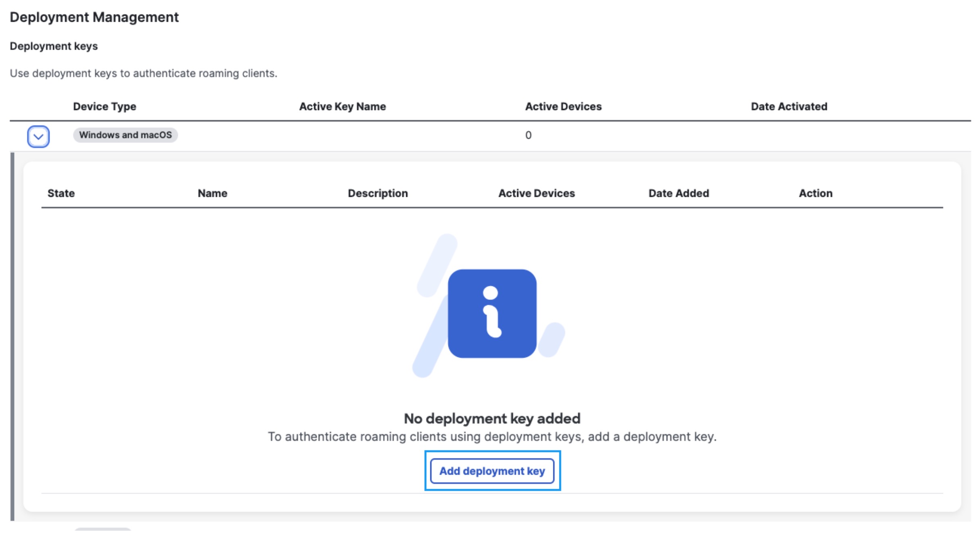Screen dimensions: 980x546
Task: Click the Active Key Name column header
Action: pos(342,106)
